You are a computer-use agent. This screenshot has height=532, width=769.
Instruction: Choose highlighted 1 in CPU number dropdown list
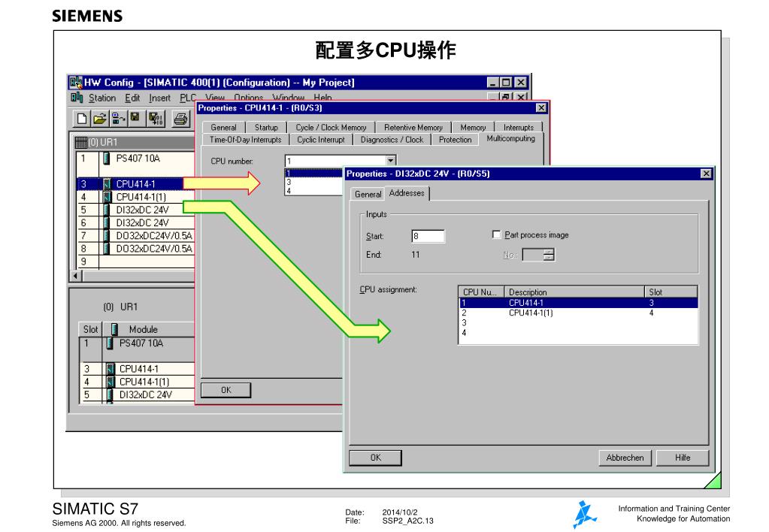(314, 173)
